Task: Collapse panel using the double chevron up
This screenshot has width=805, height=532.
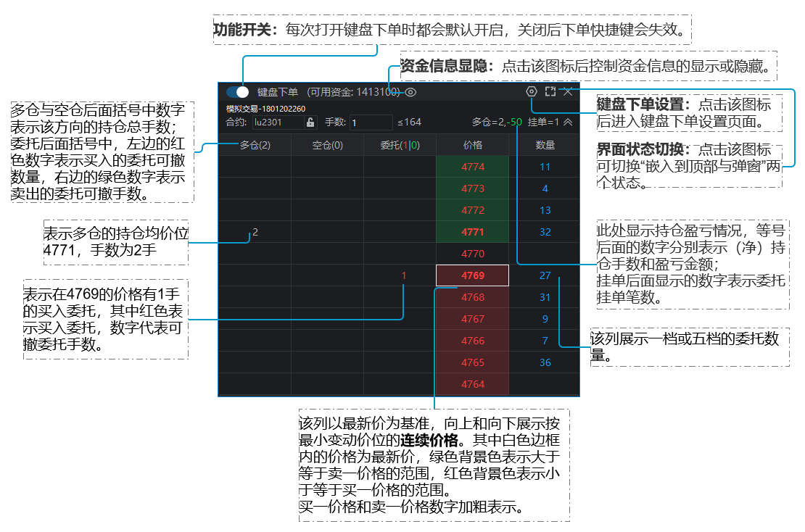Action: point(568,122)
